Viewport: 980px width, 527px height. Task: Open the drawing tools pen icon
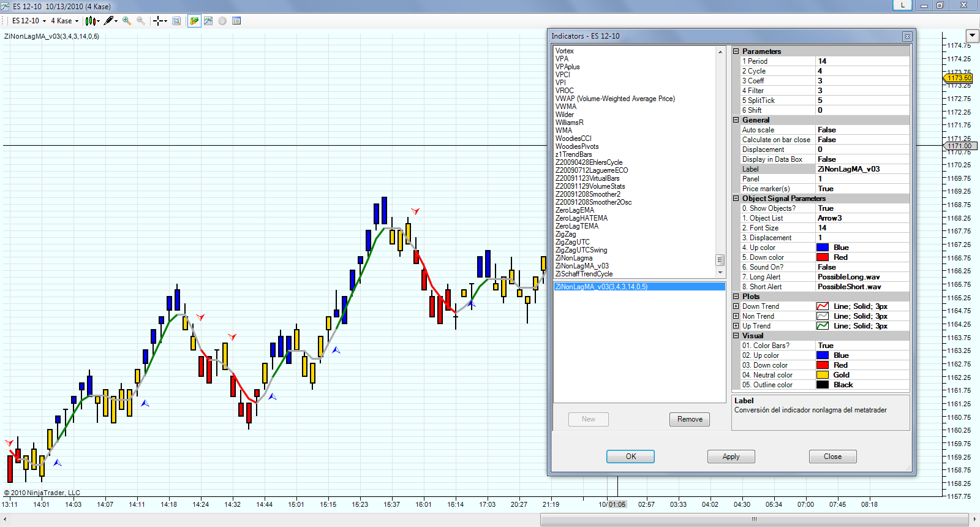click(x=109, y=21)
